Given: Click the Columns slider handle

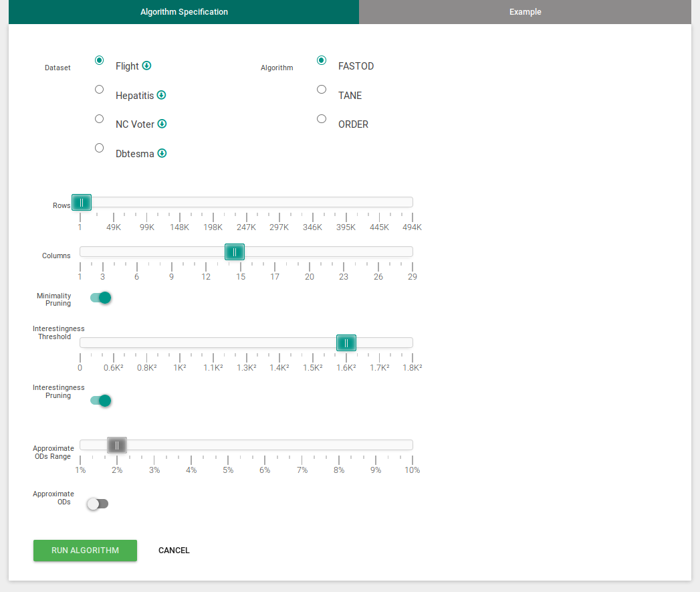Looking at the screenshot, I should (235, 252).
